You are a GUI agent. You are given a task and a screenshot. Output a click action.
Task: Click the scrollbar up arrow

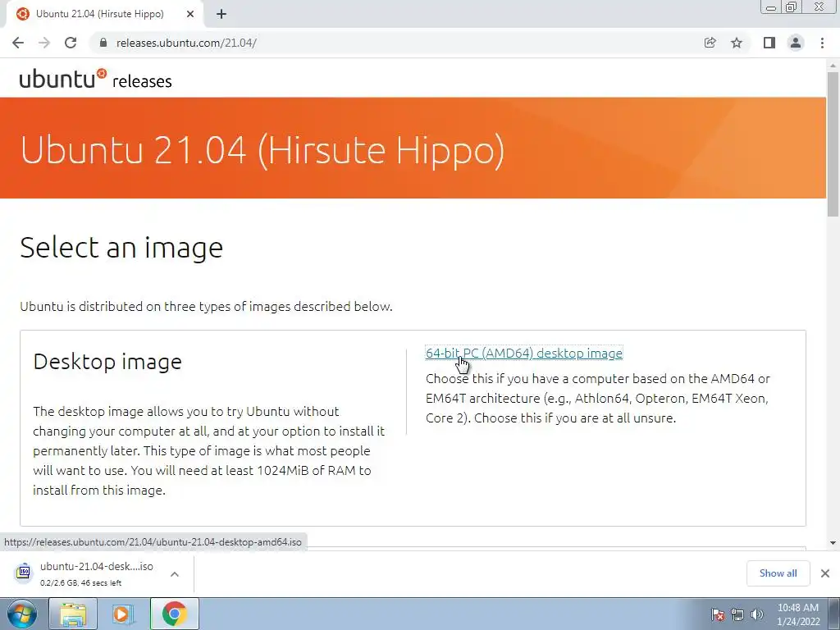click(833, 66)
